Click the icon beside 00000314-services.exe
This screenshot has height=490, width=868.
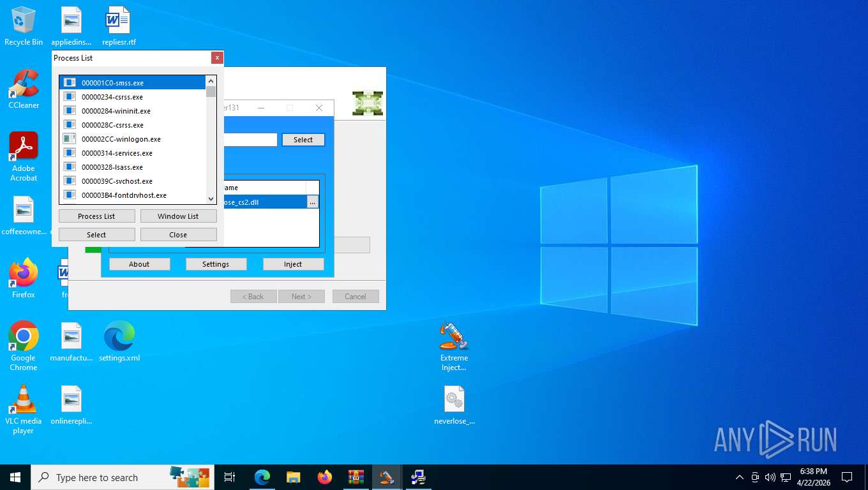[70, 153]
